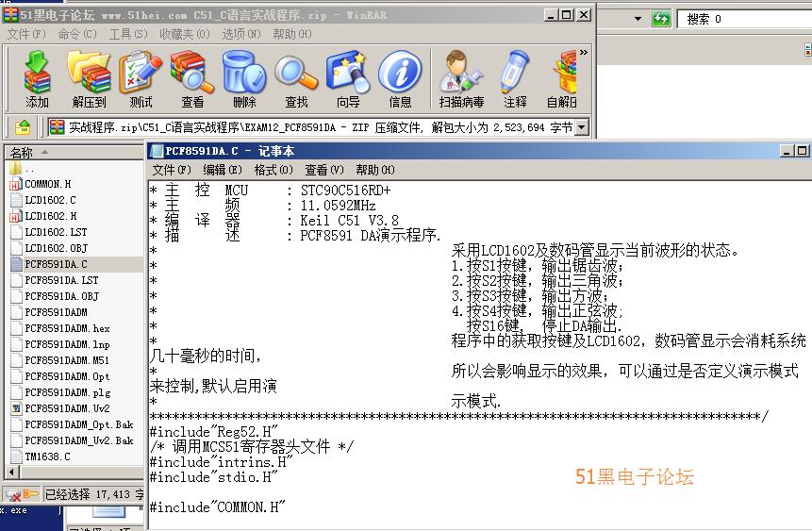This screenshot has height=531, width=812.
Task: Click the 注释 (Comment) toolbar icon
Action: 515,79
